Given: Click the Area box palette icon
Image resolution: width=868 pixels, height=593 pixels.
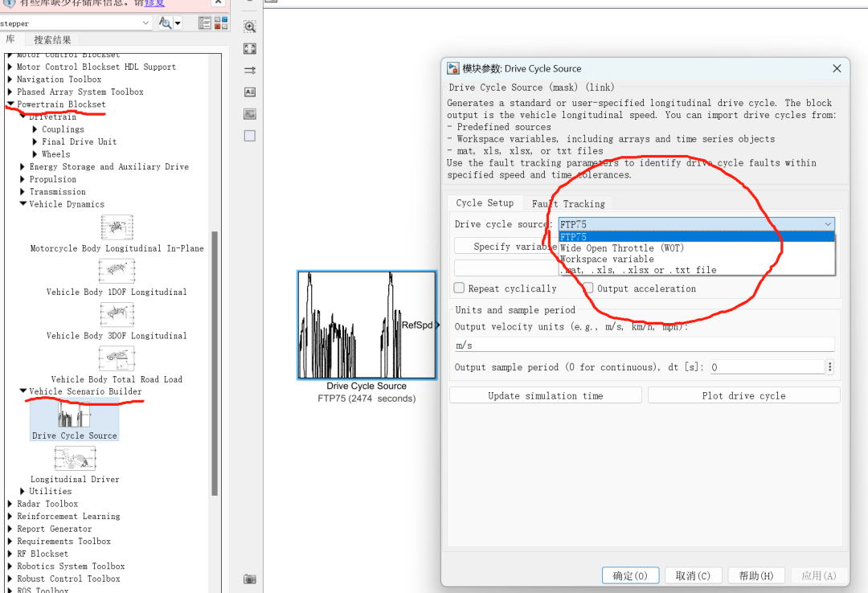Looking at the screenshot, I should click(250, 136).
